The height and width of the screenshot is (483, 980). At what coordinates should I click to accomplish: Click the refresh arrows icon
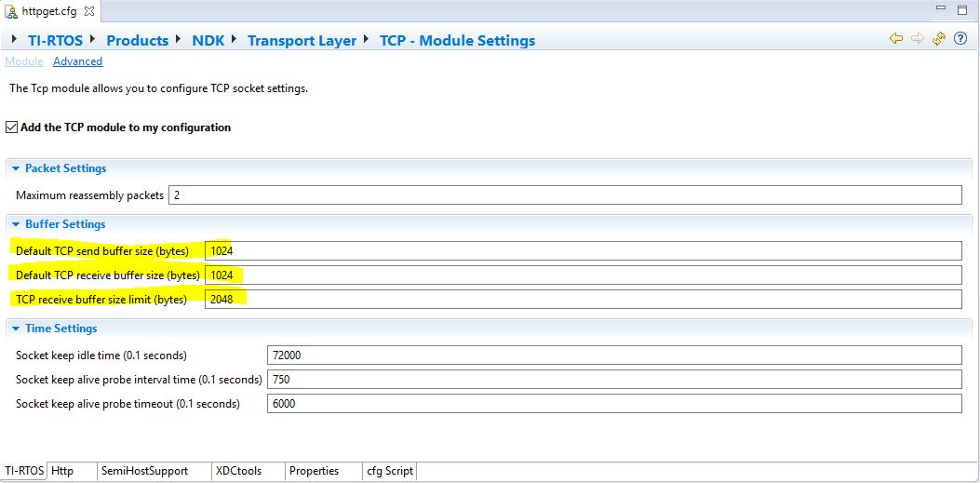(x=938, y=38)
